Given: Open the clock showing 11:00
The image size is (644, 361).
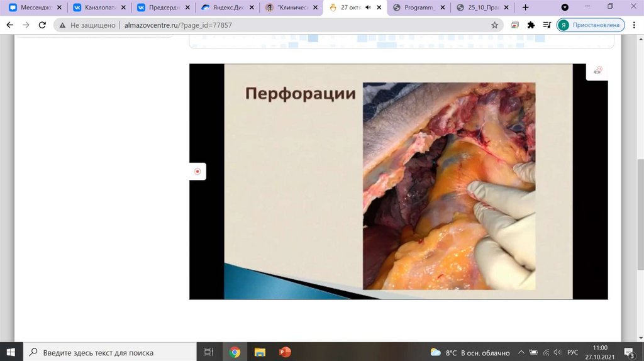Looking at the screenshot, I should click(x=599, y=352).
